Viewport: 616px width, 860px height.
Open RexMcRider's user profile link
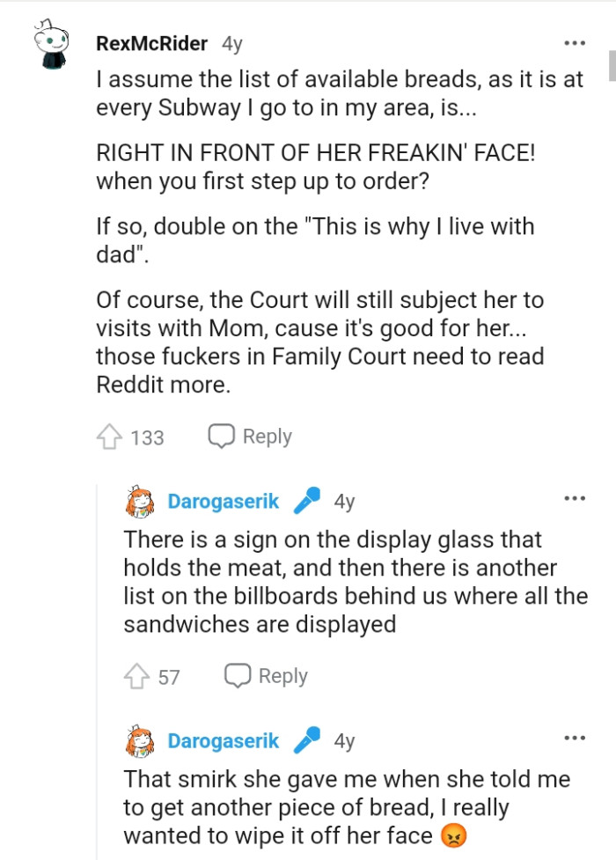(152, 43)
